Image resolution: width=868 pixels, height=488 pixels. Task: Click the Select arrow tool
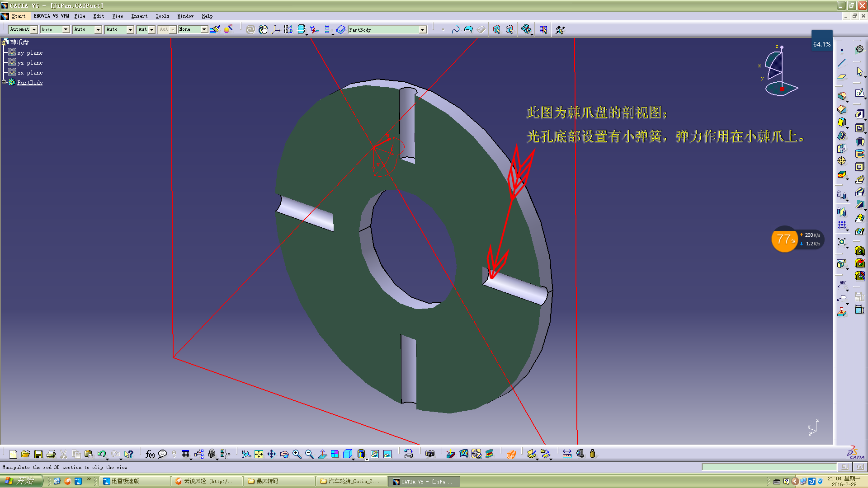click(859, 71)
